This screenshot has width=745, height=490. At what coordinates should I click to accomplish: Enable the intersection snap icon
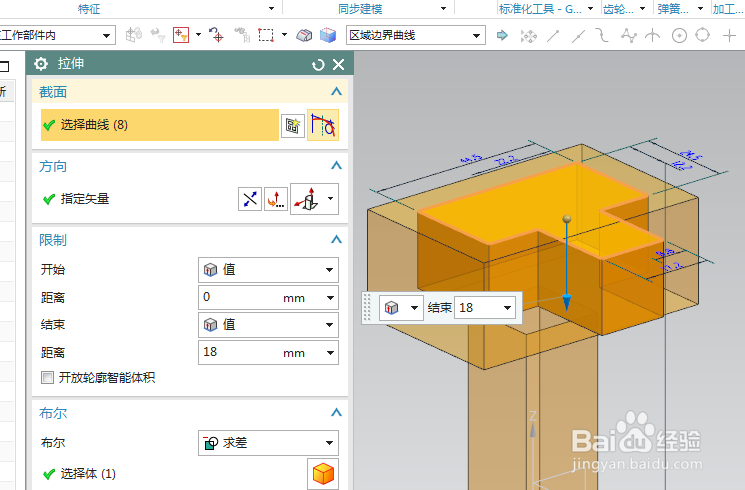pyautogui.click(x=652, y=35)
